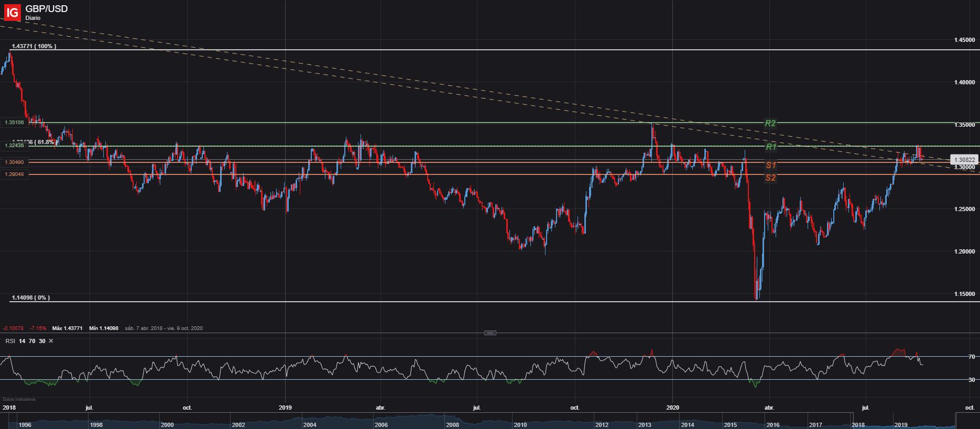Screen dimensions: 980x429
Task: Edit the RSI period value 14
Action: [x=22, y=341]
